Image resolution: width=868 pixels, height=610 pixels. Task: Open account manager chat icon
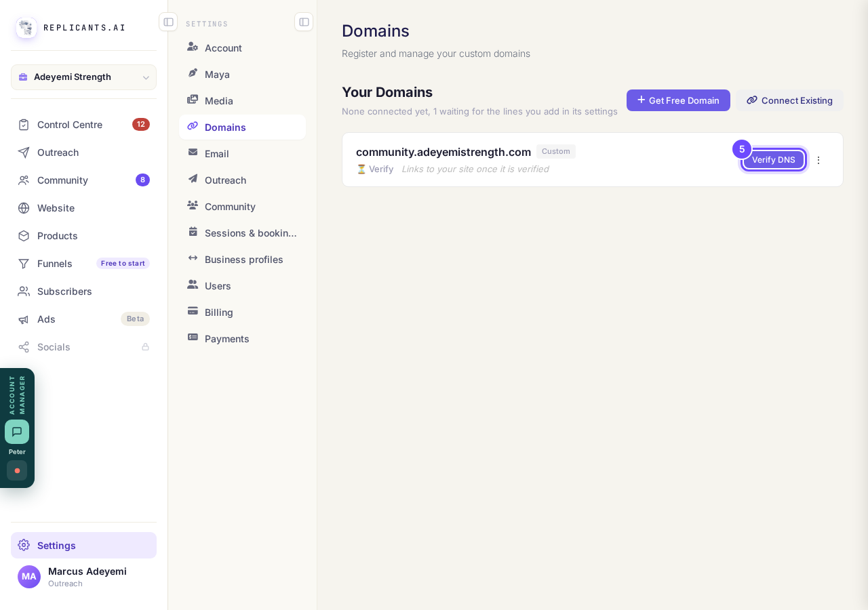[17, 432]
